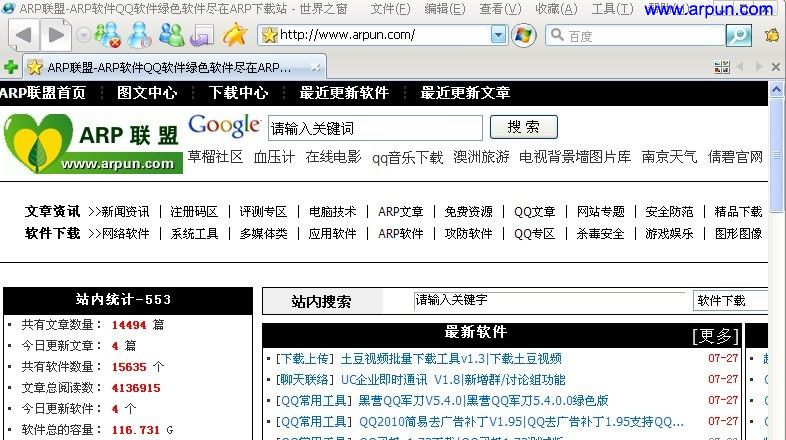Click the purple arrow toolbar icon
Image resolution: width=786 pixels, height=440 pixels.
(202, 35)
